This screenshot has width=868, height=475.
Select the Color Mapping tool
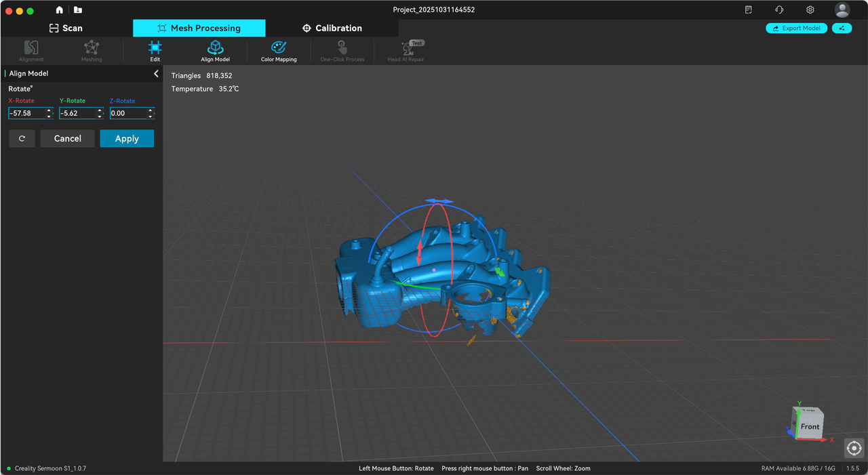tap(278, 51)
